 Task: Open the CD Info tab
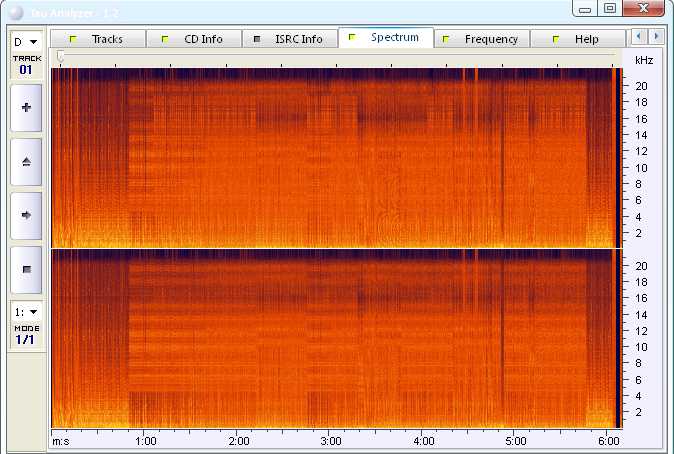pyautogui.click(x=201, y=39)
